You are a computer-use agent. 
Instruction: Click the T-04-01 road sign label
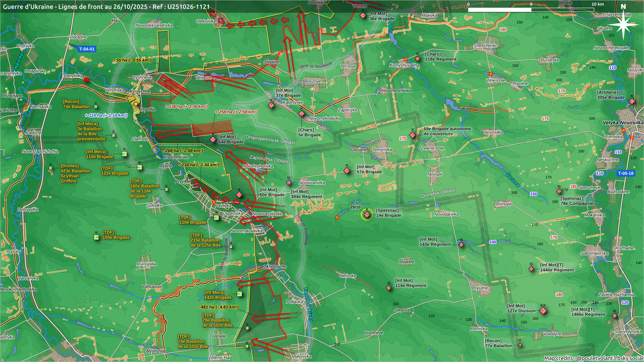pyautogui.click(x=87, y=49)
